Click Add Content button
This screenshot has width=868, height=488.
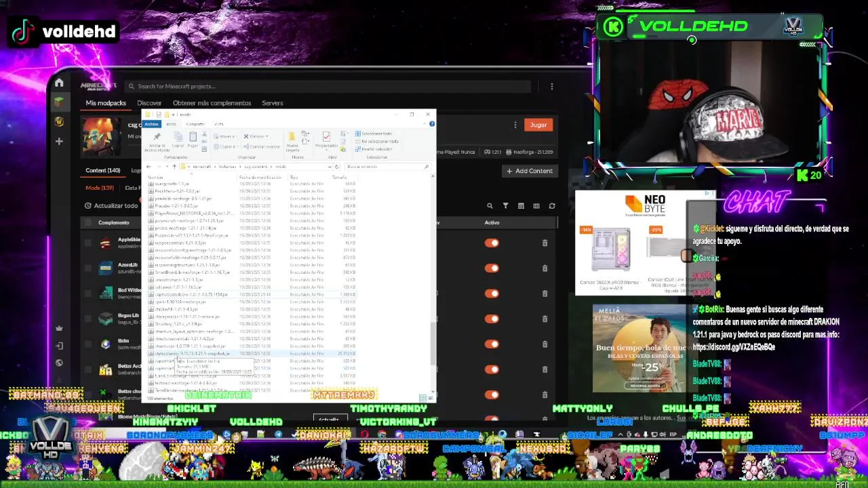[x=530, y=171]
